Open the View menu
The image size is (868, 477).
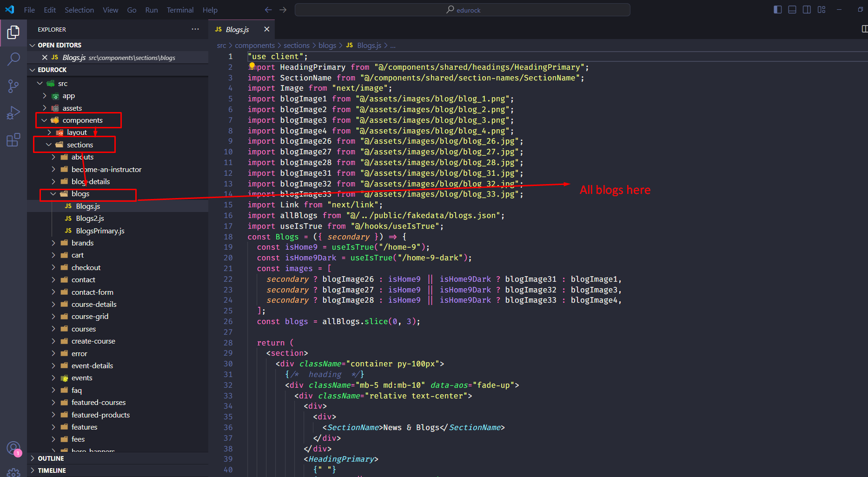[110, 10]
